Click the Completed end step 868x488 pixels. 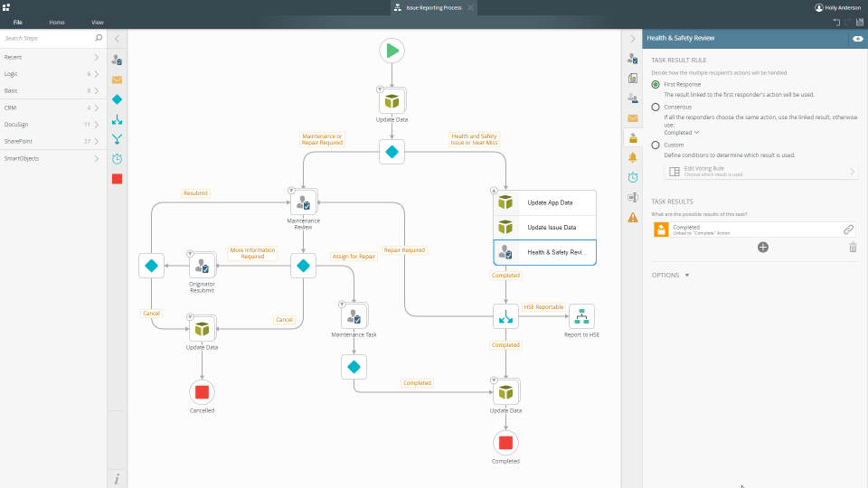click(505, 443)
